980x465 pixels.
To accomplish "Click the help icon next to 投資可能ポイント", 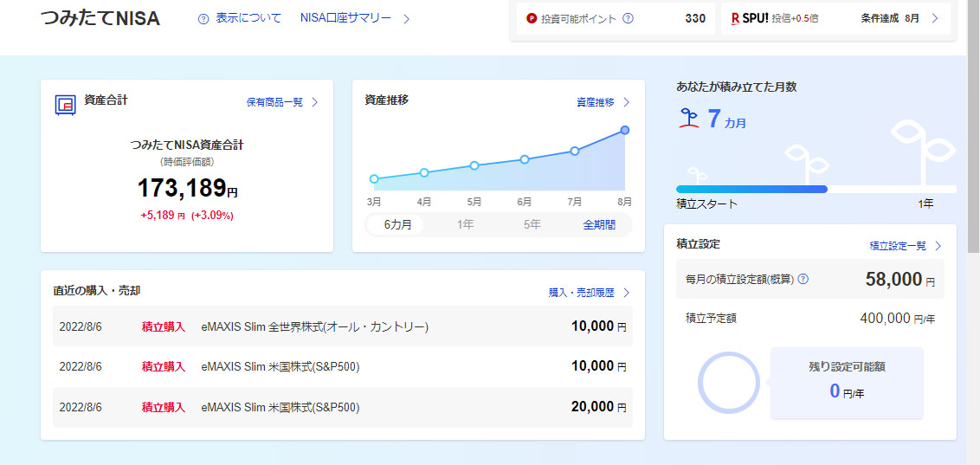I will pos(629,18).
